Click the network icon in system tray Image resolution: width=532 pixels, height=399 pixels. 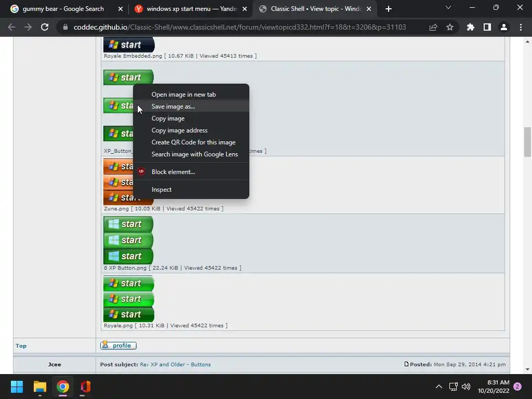[x=453, y=387]
